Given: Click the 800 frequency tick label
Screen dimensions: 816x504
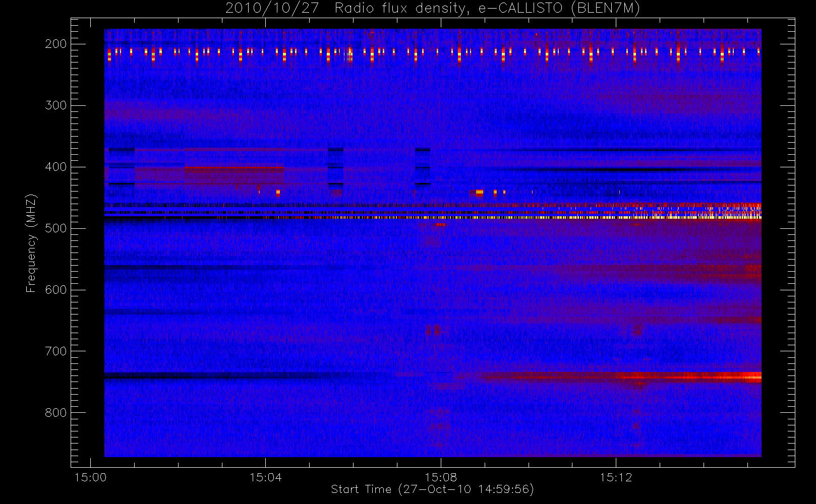Looking at the screenshot, I should [55, 413].
